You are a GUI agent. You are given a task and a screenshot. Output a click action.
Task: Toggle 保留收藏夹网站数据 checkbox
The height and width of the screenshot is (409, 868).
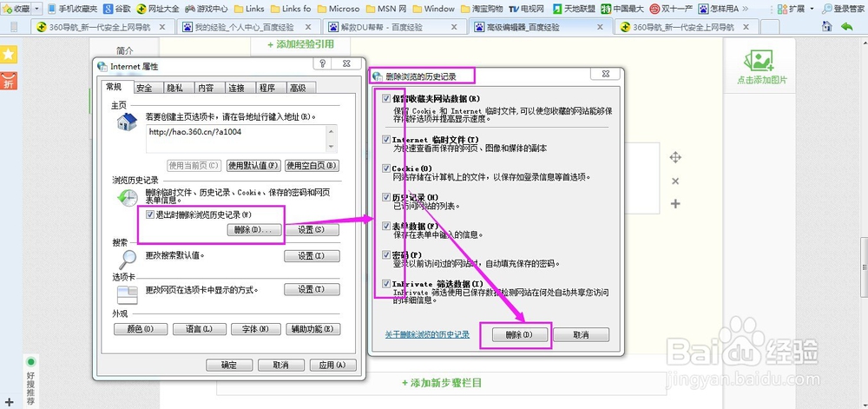pyautogui.click(x=386, y=98)
